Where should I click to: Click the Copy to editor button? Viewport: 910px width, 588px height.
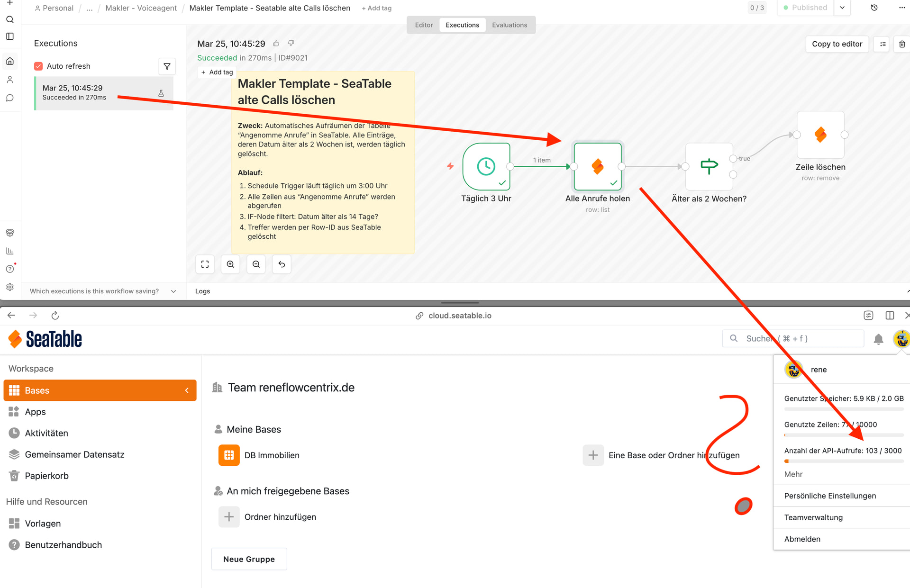(x=837, y=44)
